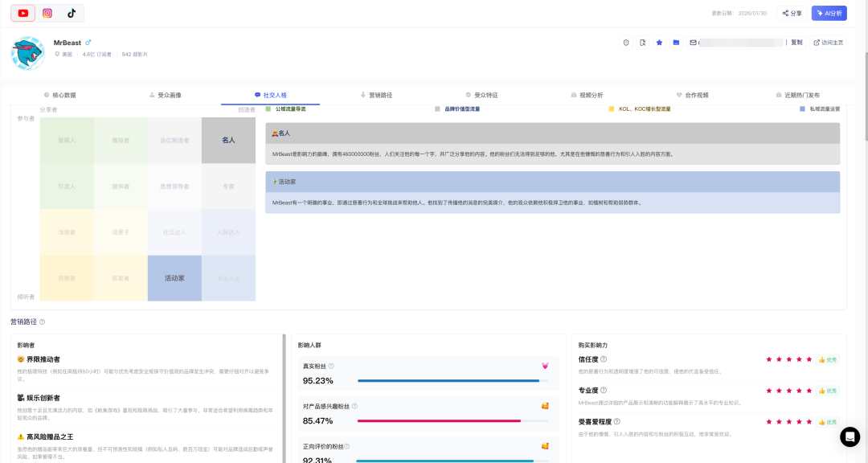The width and height of the screenshot is (868, 463).
Task: Select the TikTok platform icon
Action: 71,13
